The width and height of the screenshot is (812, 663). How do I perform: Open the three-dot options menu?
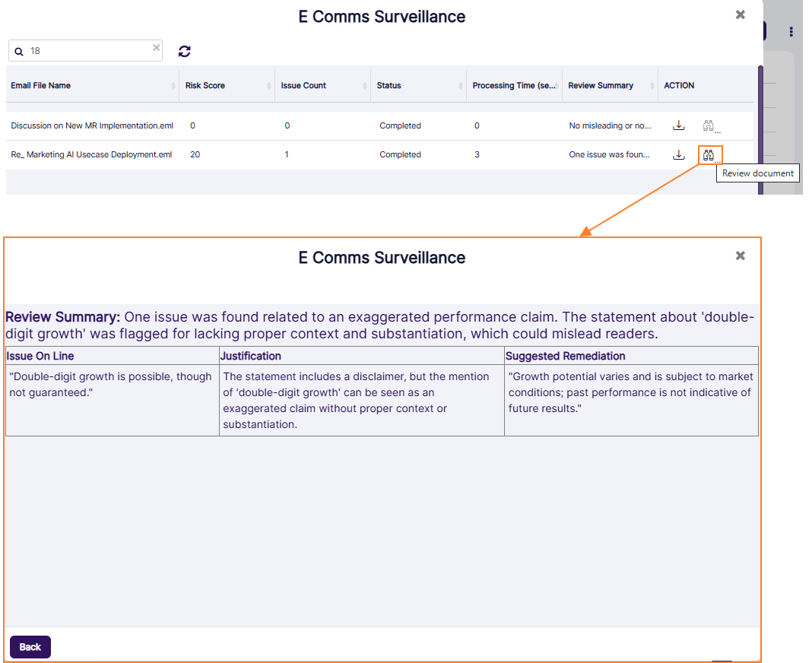[x=791, y=31]
